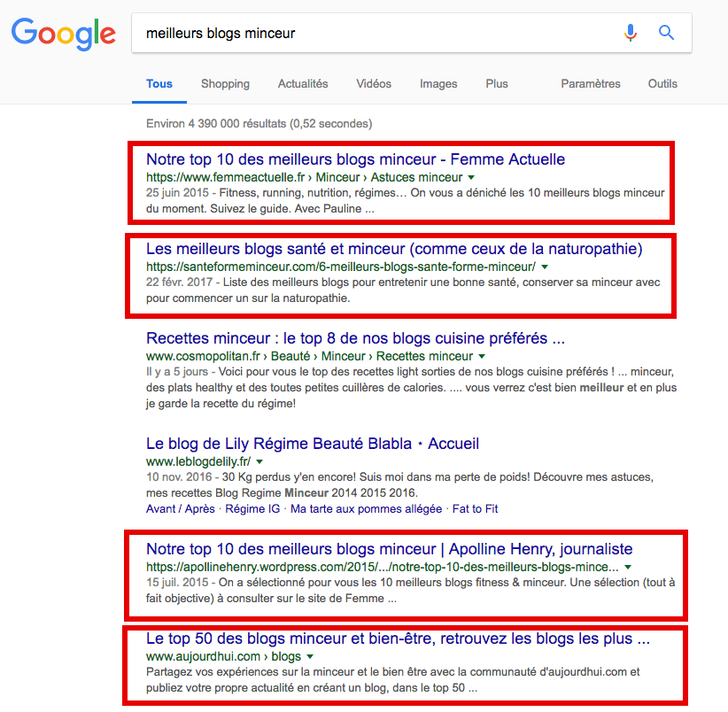Image resolution: width=728 pixels, height=712 pixels.
Task: Open the Apolline Henry journaliste result
Action: [390, 549]
